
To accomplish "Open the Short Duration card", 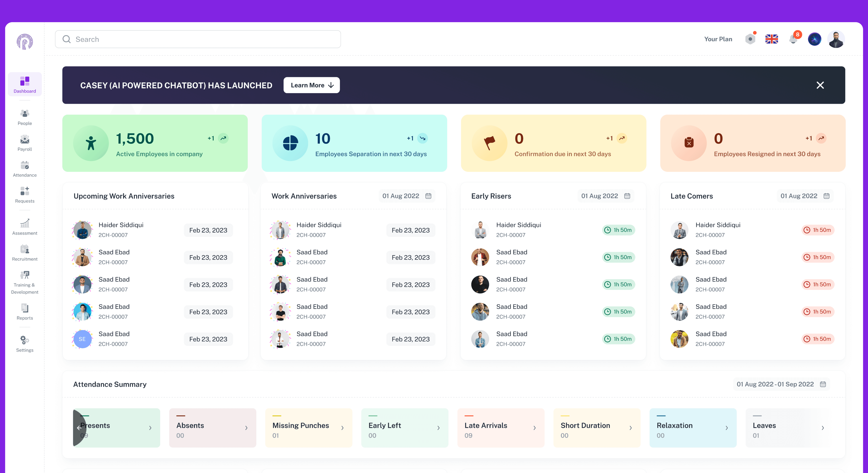I will (597, 428).
